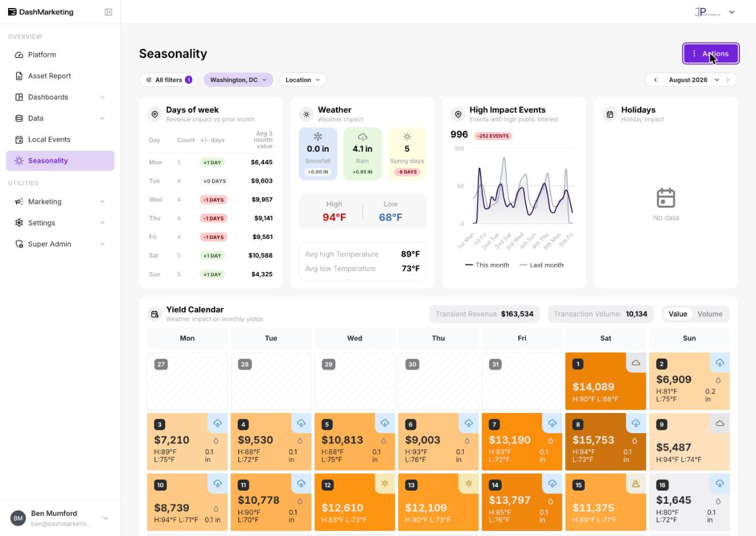This screenshot has height=536, width=756.
Task: Click the High Impact Events pin icon
Action: (x=458, y=114)
